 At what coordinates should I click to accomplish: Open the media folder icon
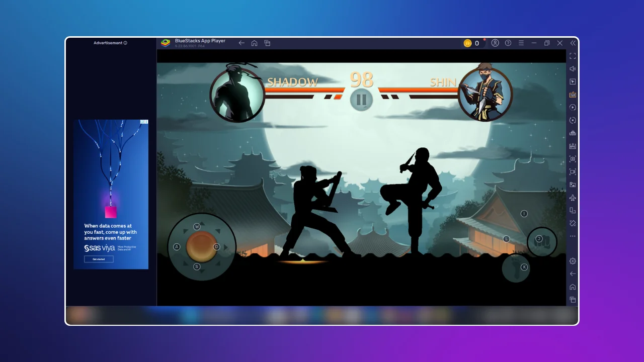click(573, 185)
